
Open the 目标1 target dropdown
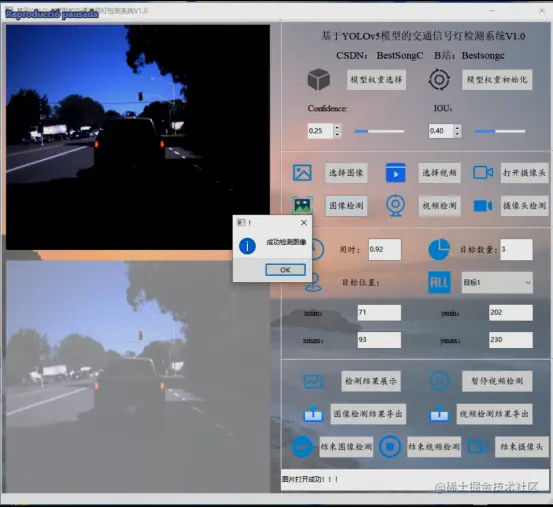tap(497, 282)
